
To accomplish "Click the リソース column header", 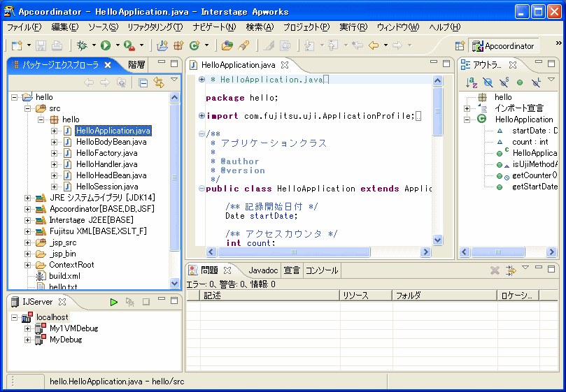I will [366, 296].
